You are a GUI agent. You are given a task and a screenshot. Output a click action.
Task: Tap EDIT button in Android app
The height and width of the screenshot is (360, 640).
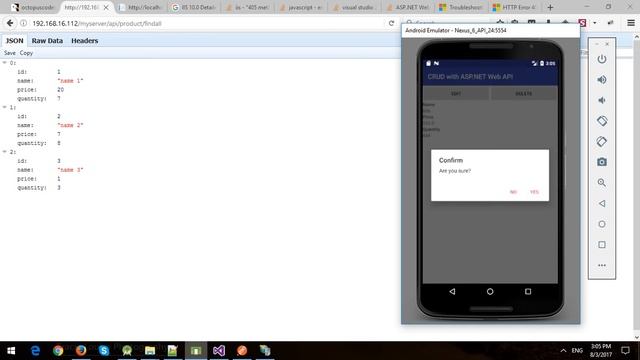(456, 93)
